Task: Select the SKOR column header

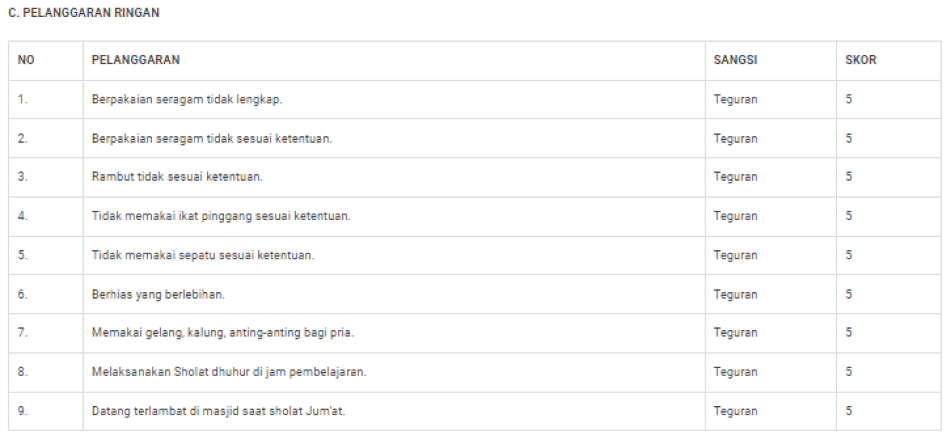Action: tap(860, 60)
